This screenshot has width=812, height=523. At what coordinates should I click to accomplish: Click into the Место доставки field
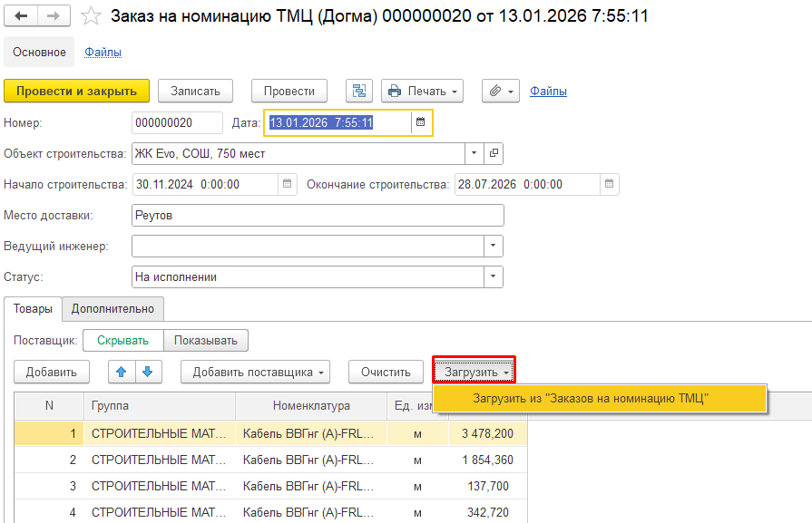tap(318, 215)
